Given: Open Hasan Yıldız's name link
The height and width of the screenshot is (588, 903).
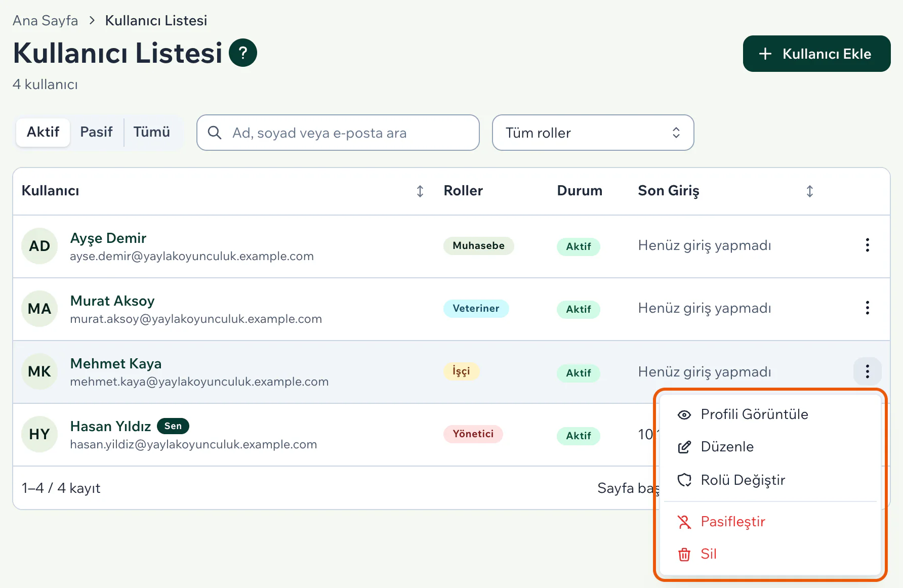Looking at the screenshot, I should [110, 426].
